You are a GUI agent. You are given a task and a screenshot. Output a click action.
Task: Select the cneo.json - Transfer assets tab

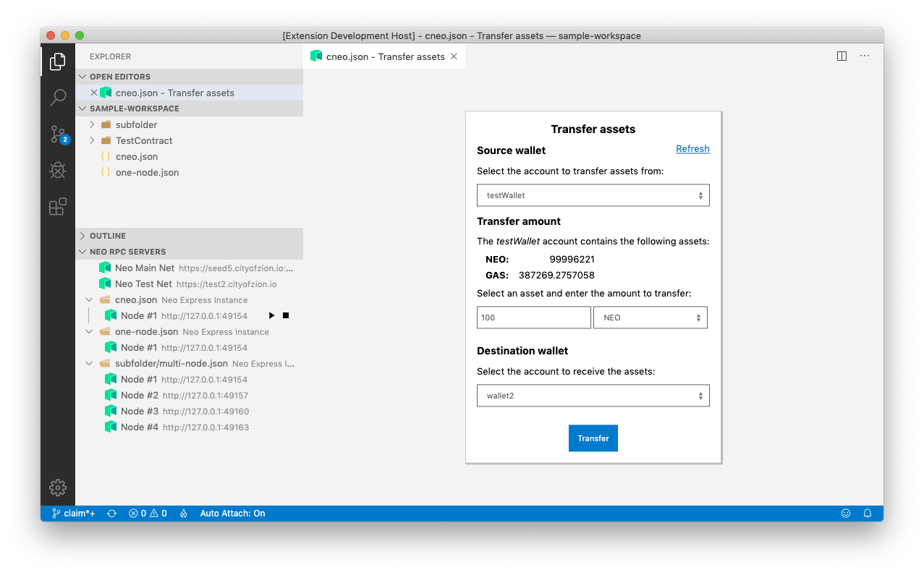[384, 56]
